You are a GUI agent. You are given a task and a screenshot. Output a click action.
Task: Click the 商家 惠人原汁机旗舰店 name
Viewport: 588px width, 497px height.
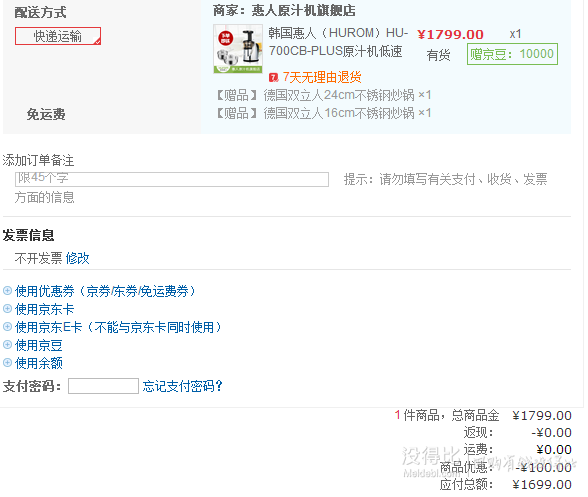click(x=303, y=10)
